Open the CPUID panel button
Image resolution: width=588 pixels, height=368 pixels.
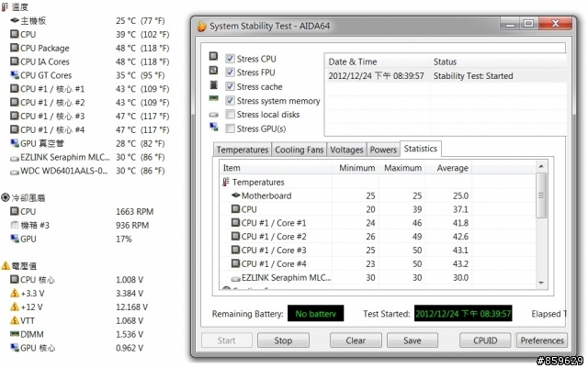pyautogui.click(x=485, y=340)
